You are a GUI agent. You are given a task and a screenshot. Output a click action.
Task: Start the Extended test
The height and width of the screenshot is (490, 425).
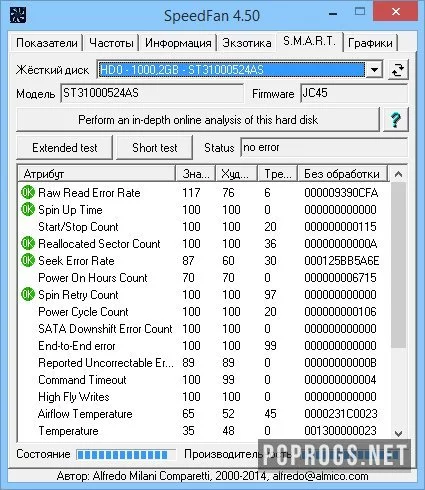[x=65, y=148]
